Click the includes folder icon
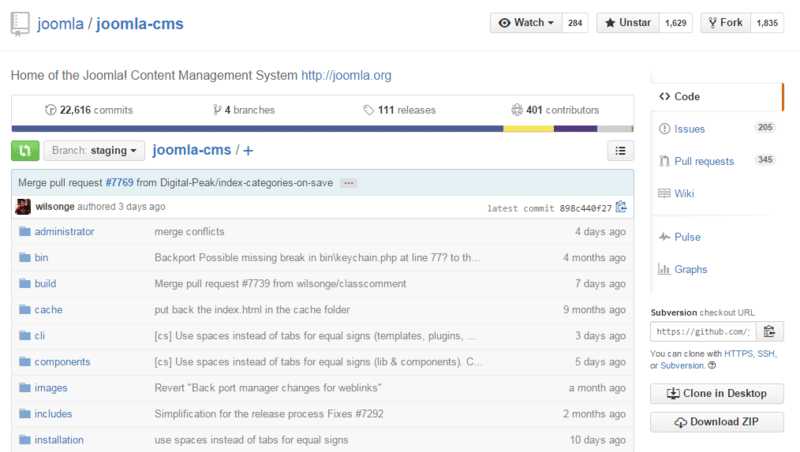 (24, 414)
